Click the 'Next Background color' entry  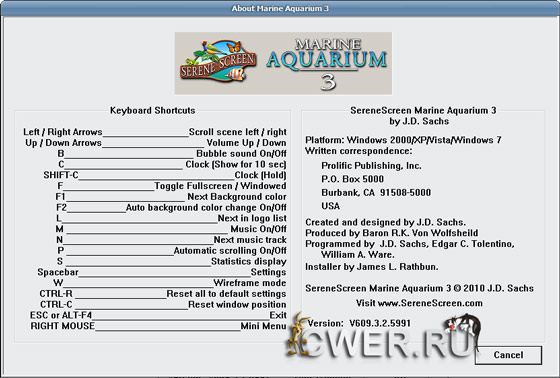(x=237, y=197)
